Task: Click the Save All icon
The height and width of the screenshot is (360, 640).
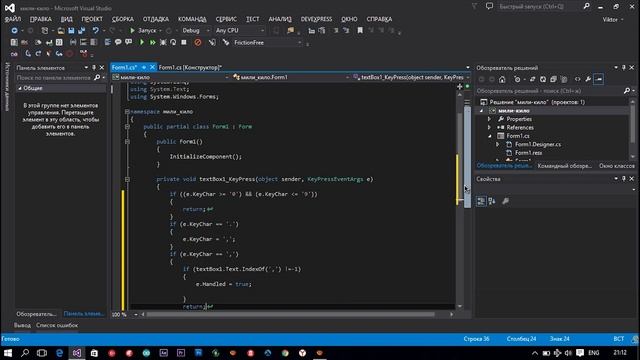Action: (x=82, y=31)
